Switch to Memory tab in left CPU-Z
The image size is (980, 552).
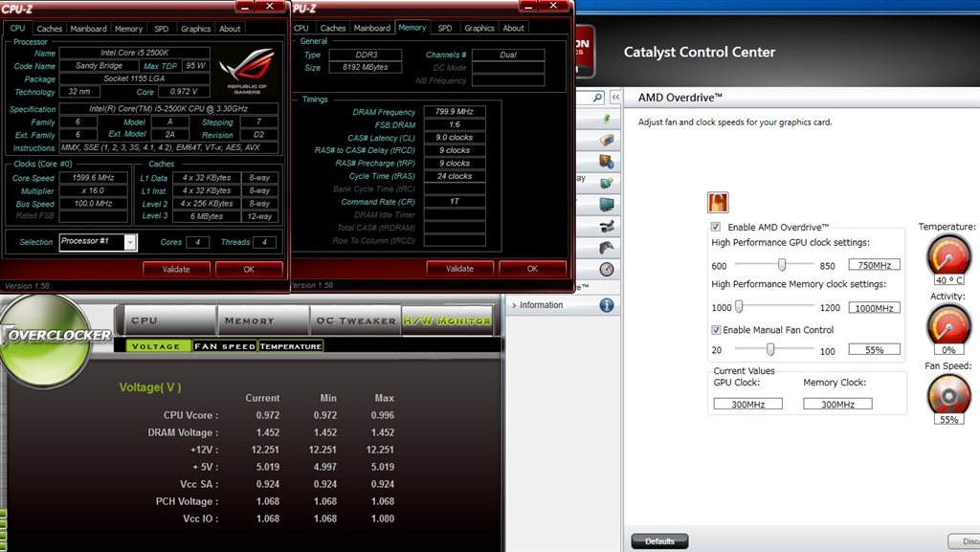(x=128, y=29)
